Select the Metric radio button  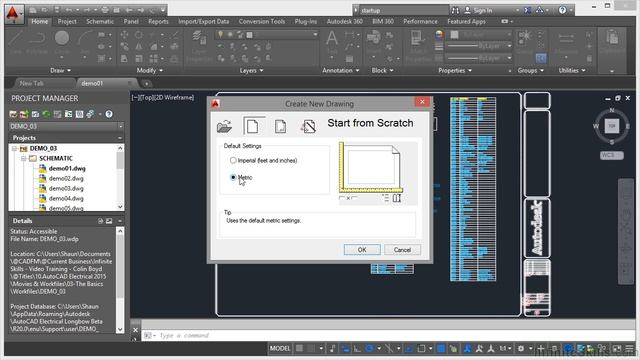pos(233,177)
